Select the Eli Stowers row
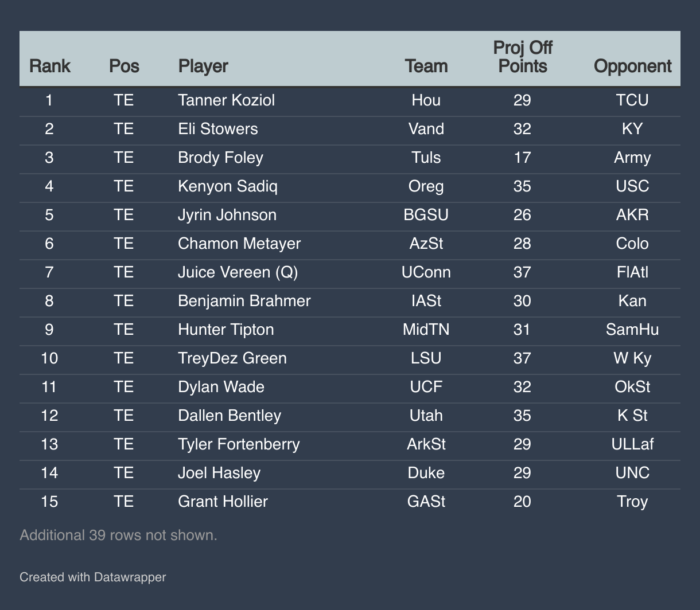The width and height of the screenshot is (700, 610). tap(350, 129)
